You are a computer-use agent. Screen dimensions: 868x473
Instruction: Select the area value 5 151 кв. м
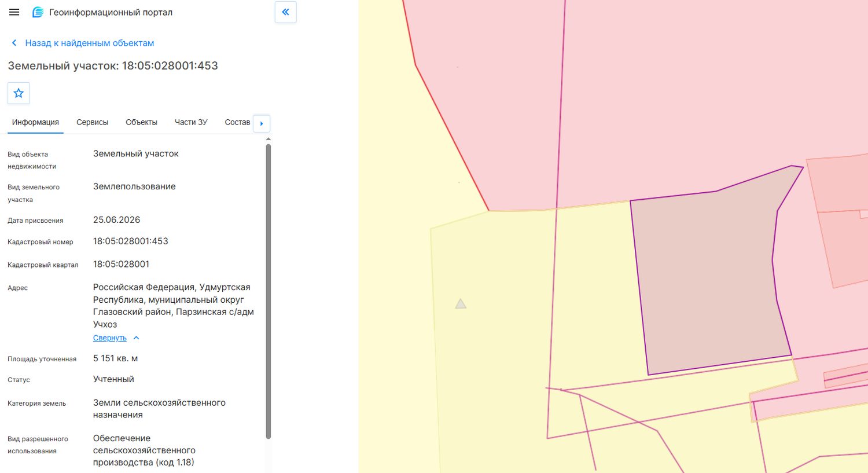116,358
